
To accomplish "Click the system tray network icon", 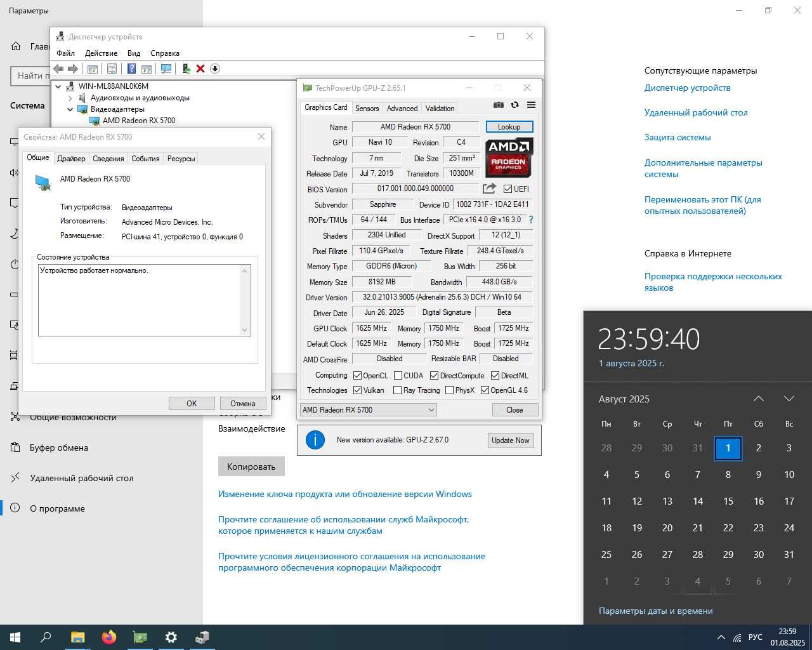I will [737, 637].
